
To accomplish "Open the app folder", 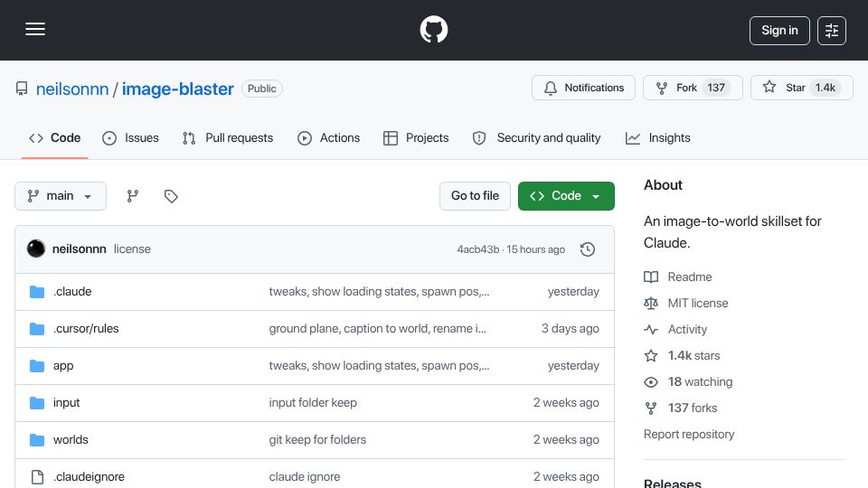I will [x=63, y=366].
